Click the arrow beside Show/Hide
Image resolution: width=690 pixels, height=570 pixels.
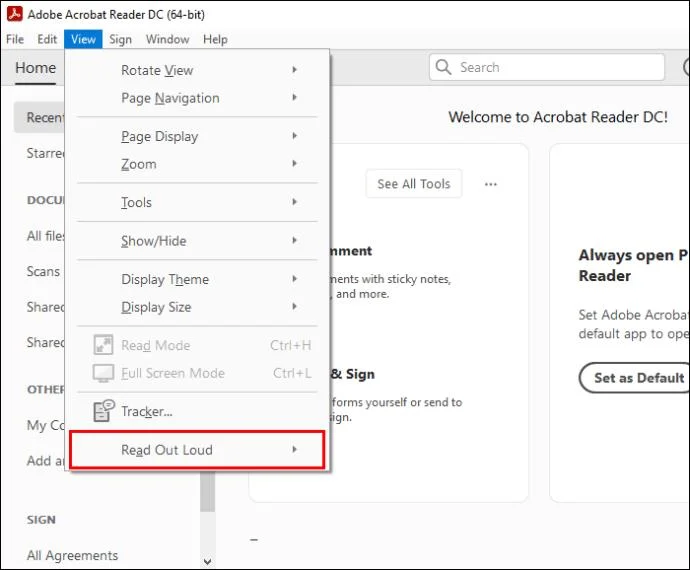294,240
